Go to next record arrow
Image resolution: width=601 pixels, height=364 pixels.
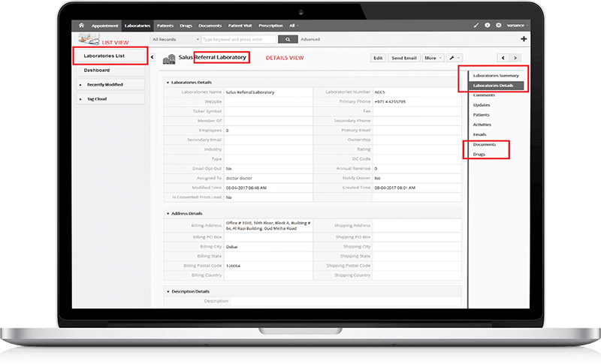coord(515,58)
